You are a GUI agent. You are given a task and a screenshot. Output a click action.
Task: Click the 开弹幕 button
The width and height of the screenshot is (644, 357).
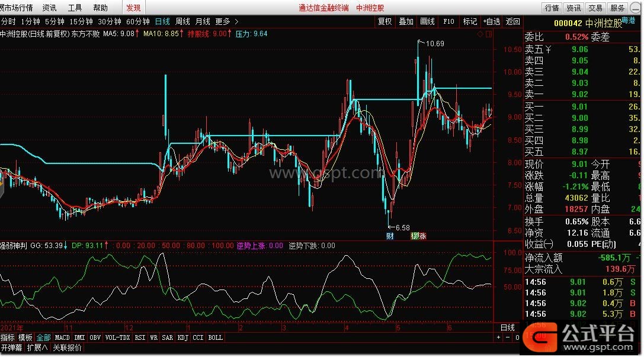(x=11, y=348)
